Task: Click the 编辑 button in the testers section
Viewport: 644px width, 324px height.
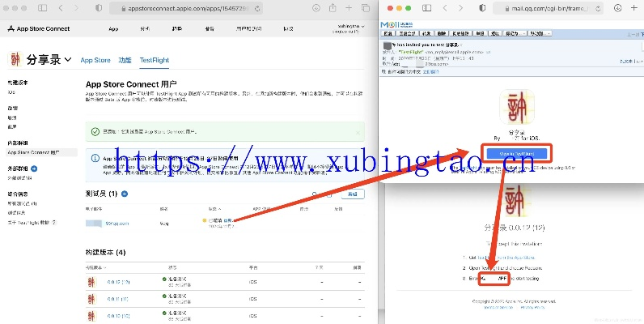Action: coord(353,194)
